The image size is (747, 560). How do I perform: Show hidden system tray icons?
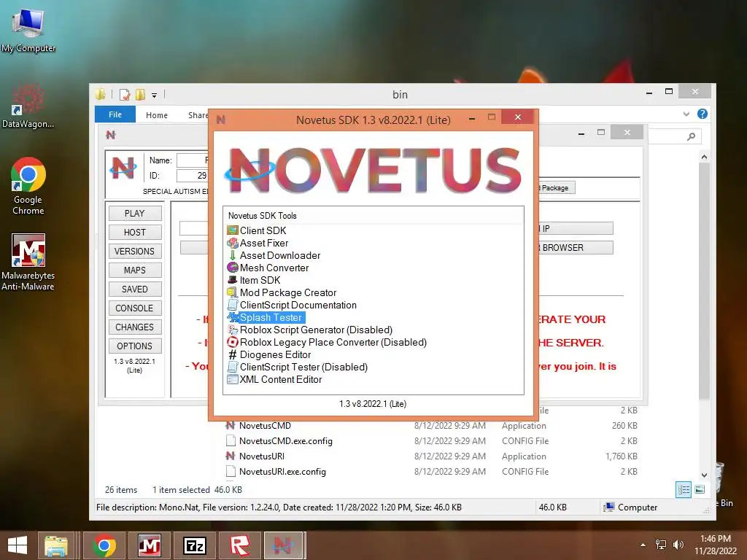point(643,545)
